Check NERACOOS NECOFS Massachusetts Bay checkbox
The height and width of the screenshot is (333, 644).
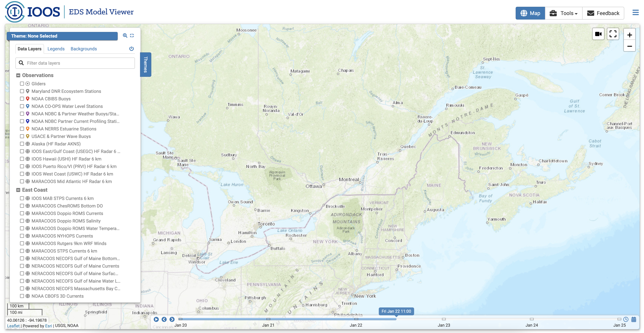(22, 288)
